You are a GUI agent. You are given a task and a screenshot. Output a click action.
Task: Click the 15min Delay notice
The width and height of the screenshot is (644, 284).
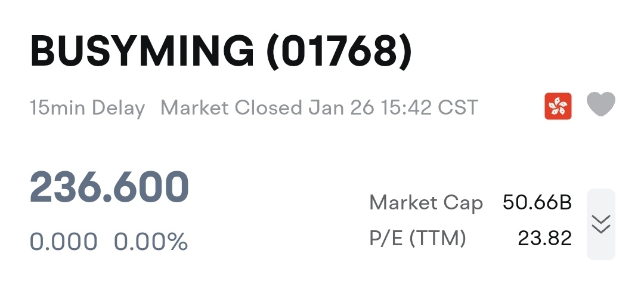(87, 108)
